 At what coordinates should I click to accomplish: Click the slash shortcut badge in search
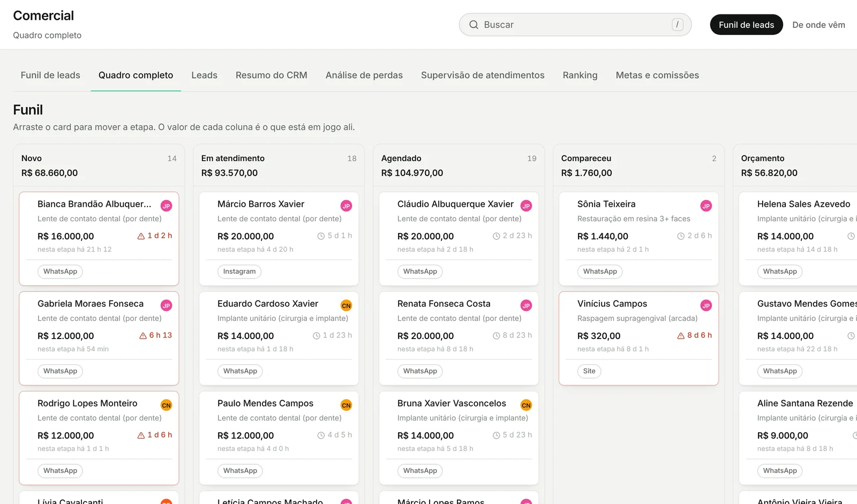(x=678, y=25)
